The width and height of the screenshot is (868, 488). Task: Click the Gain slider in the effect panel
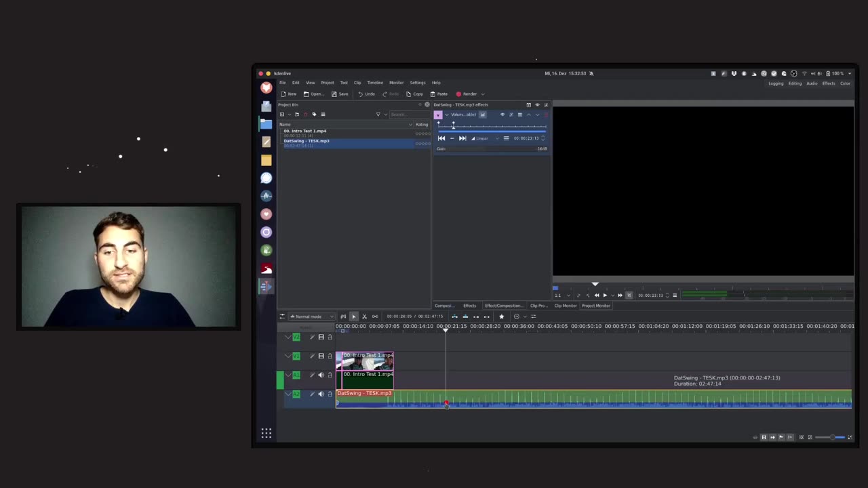492,148
